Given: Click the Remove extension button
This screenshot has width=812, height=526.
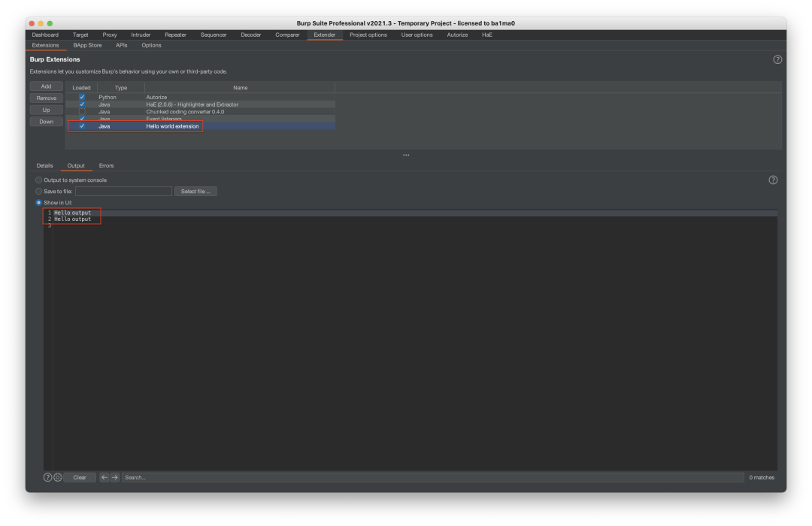Looking at the screenshot, I should (47, 98).
